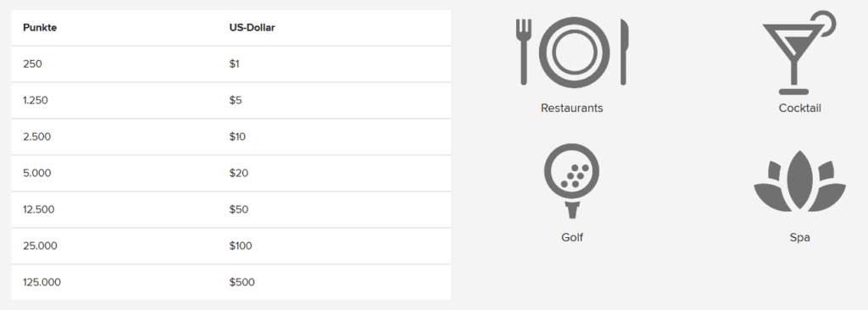The image size is (868, 310).
Task: Click the $500 value cell
Action: (x=242, y=282)
